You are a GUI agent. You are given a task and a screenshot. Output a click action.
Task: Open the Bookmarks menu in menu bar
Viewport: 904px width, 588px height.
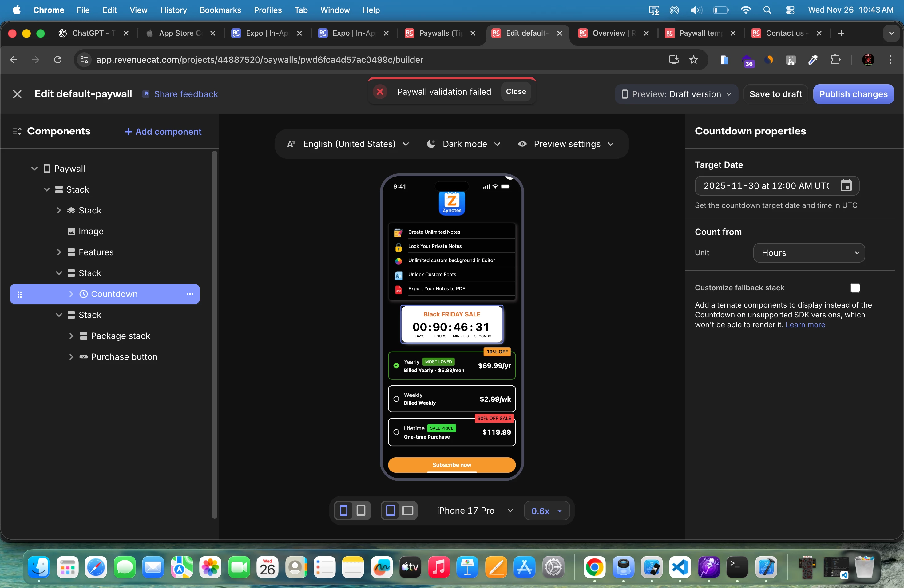pyautogui.click(x=220, y=10)
